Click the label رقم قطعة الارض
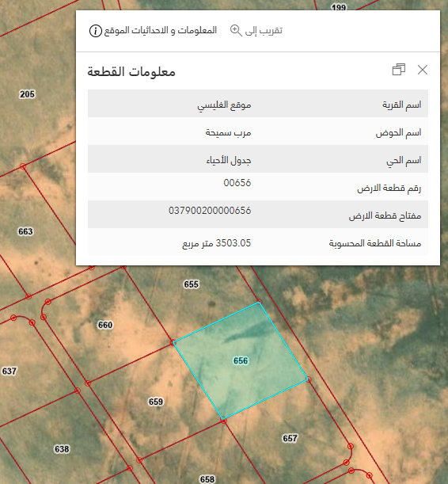The width and height of the screenshot is (448, 484). click(389, 188)
